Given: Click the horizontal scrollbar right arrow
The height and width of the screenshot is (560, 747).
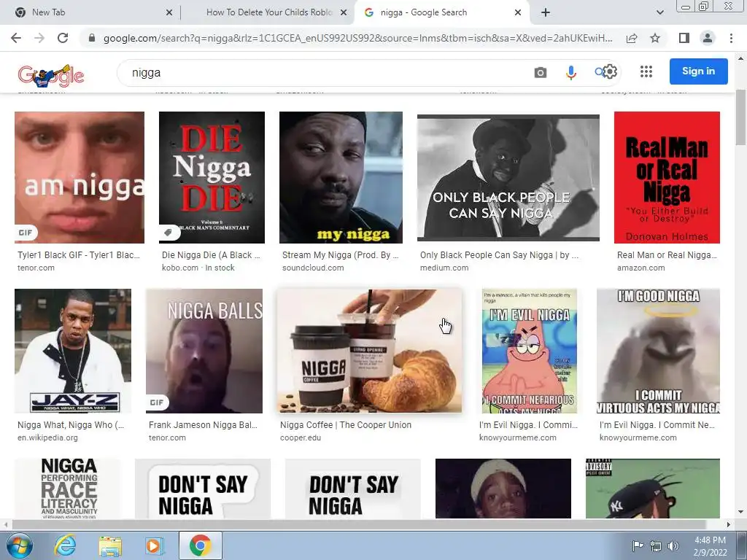Looking at the screenshot, I should point(729,524).
